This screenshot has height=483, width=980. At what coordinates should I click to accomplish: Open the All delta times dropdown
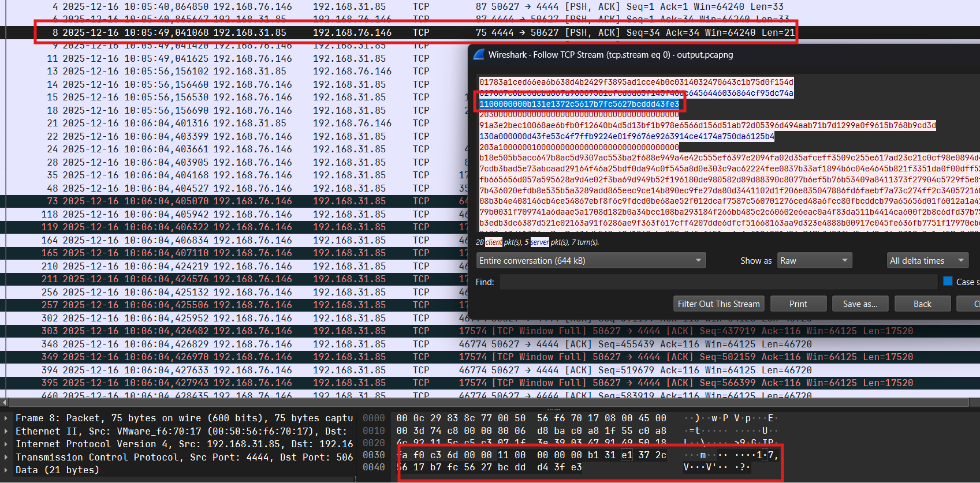(927, 261)
